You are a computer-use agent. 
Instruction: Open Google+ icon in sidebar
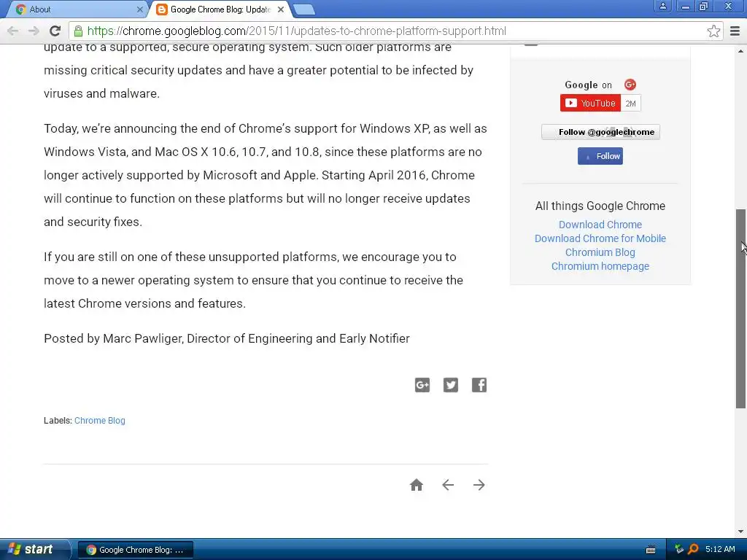coord(630,85)
